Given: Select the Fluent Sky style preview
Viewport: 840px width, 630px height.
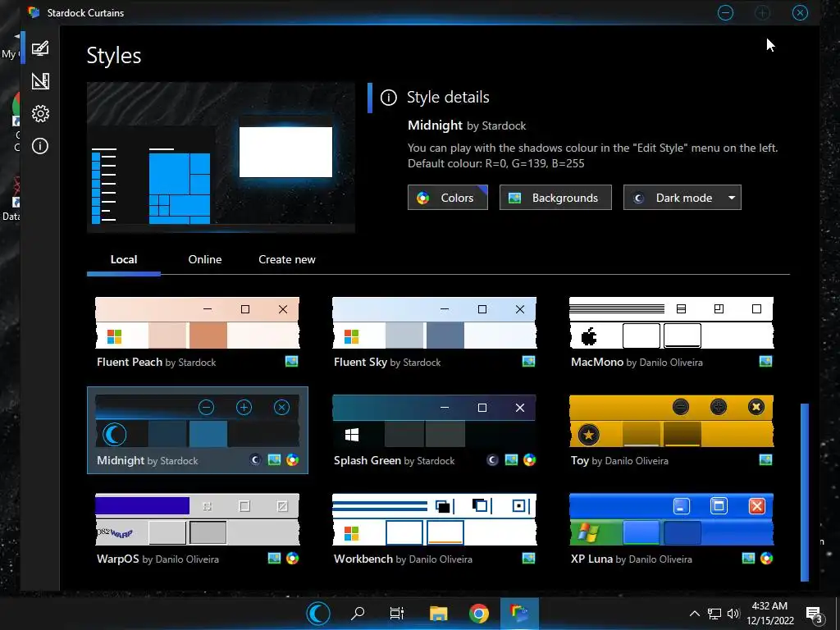Looking at the screenshot, I should tap(434, 323).
